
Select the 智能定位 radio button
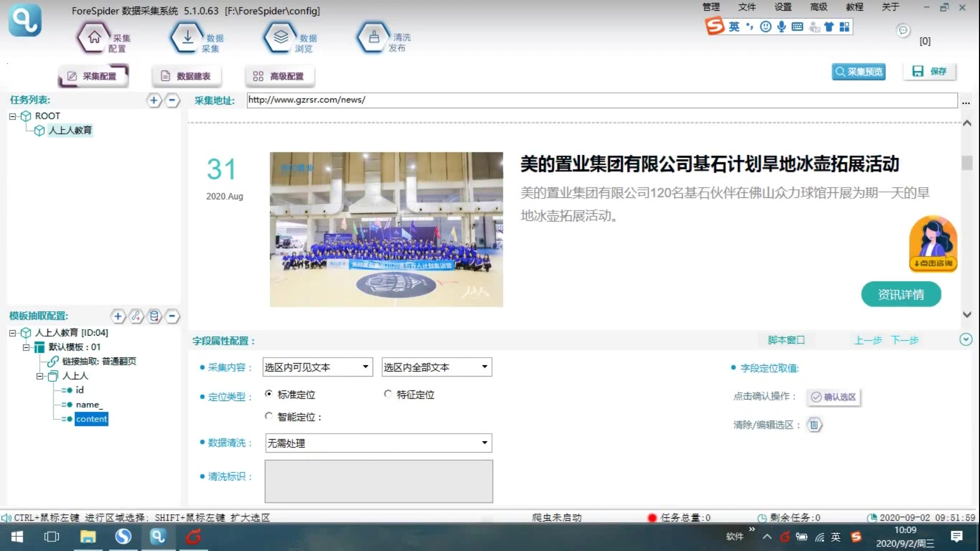[268, 416]
